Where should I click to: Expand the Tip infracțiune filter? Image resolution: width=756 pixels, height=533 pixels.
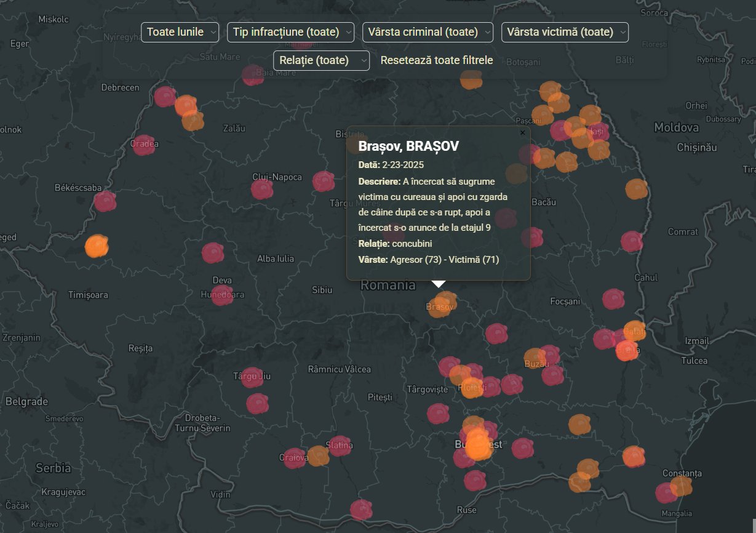click(x=290, y=32)
